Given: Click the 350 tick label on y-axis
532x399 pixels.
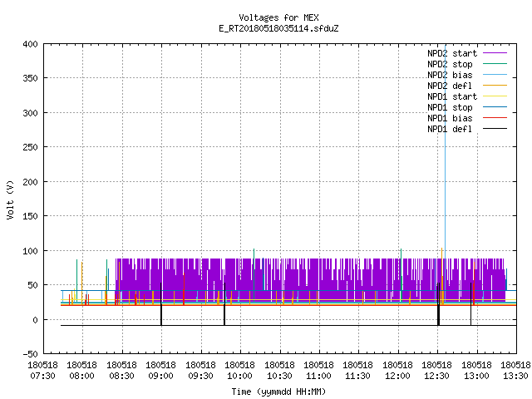Looking at the screenshot, I should [x=30, y=78].
